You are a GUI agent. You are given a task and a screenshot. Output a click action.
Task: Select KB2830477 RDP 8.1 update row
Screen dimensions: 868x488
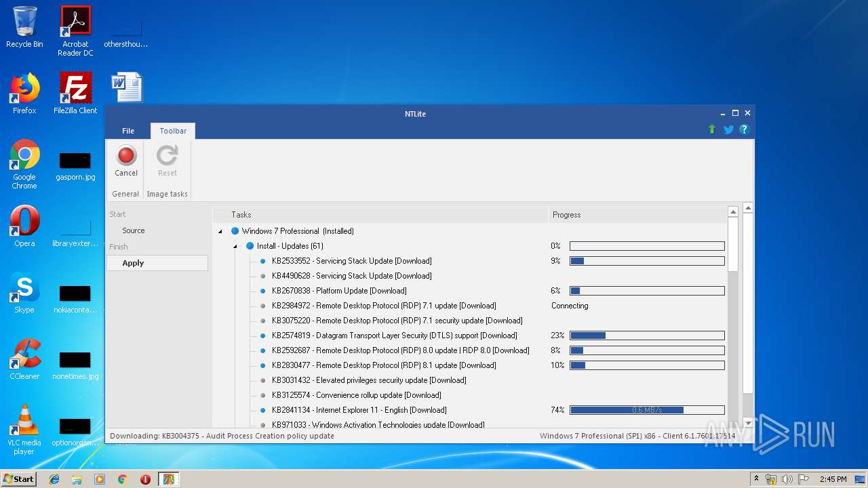point(384,365)
